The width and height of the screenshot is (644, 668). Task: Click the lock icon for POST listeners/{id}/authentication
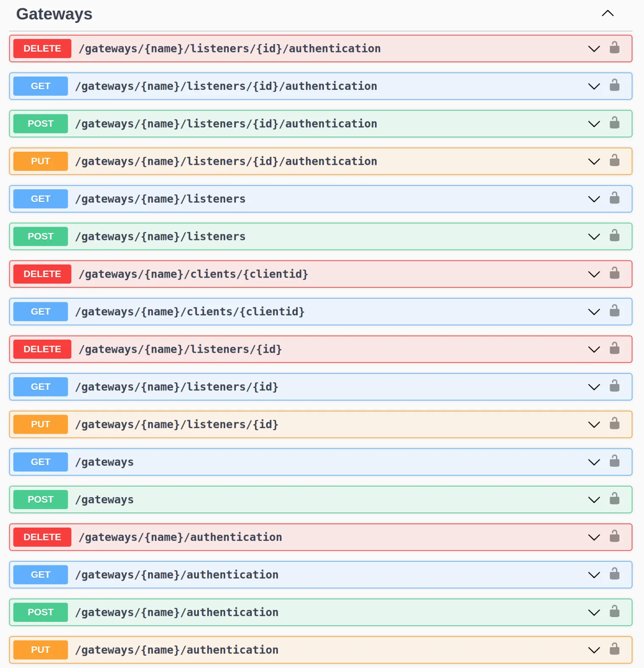[614, 123]
